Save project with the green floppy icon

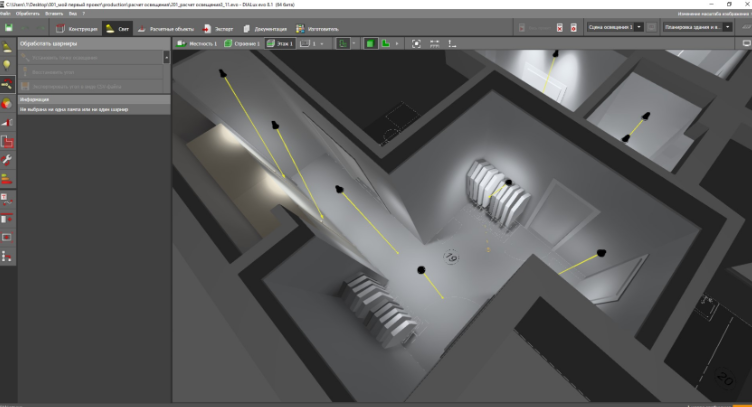[9, 28]
